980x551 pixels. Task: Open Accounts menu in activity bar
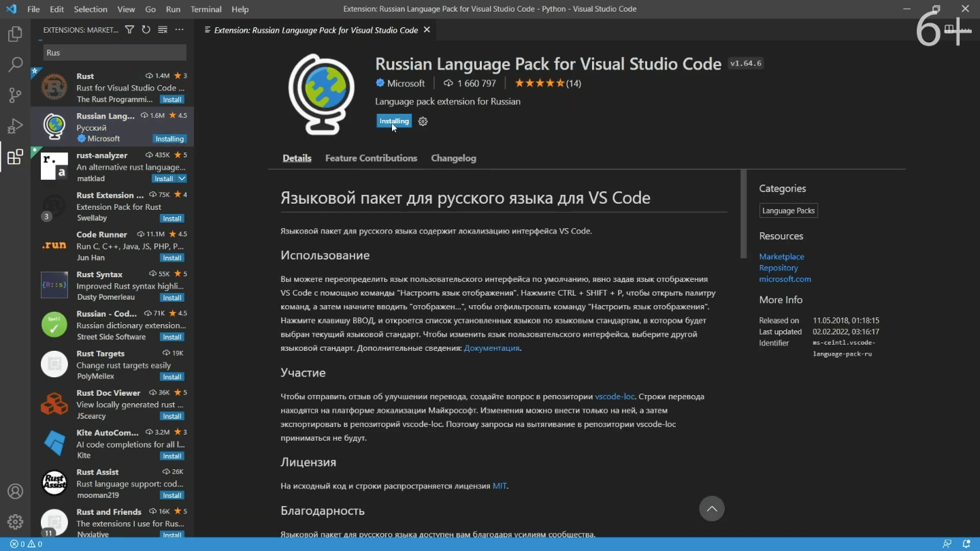pos(15,491)
